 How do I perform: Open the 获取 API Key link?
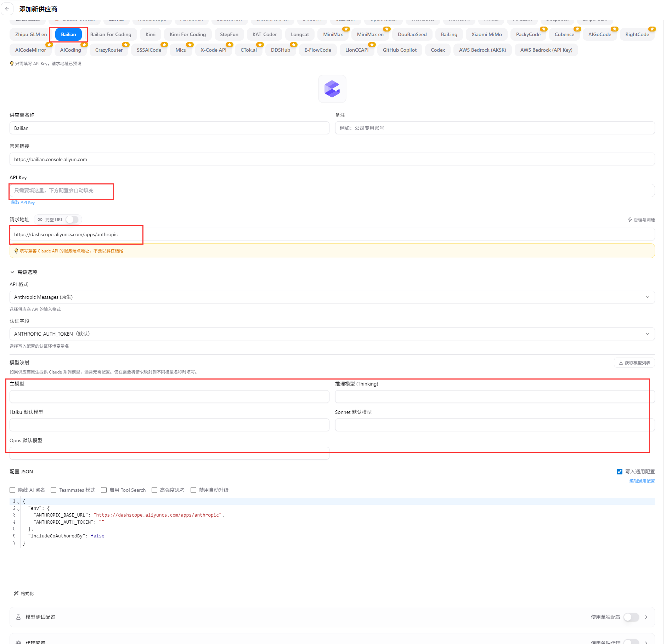coord(23,203)
